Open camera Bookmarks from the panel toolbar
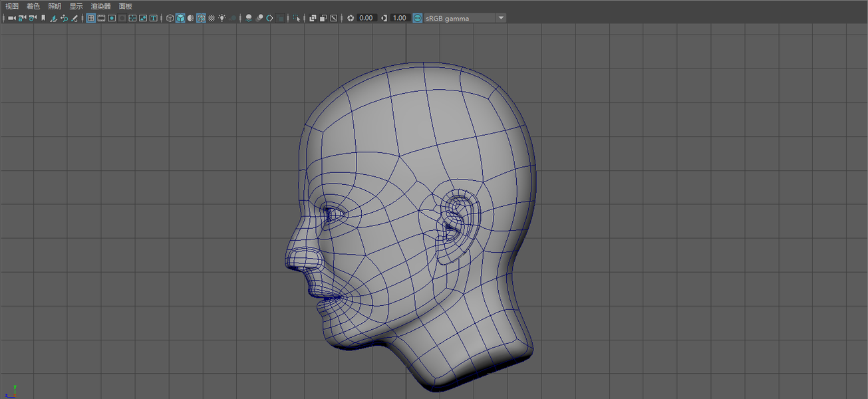868x399 pixels. tap(43, 18)
